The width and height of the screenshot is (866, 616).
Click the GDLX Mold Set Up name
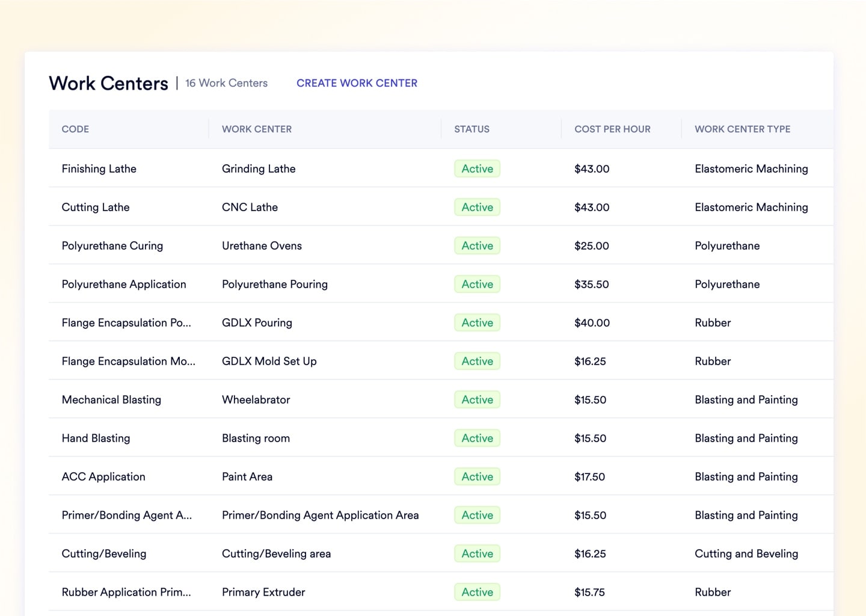pos(269,361)
